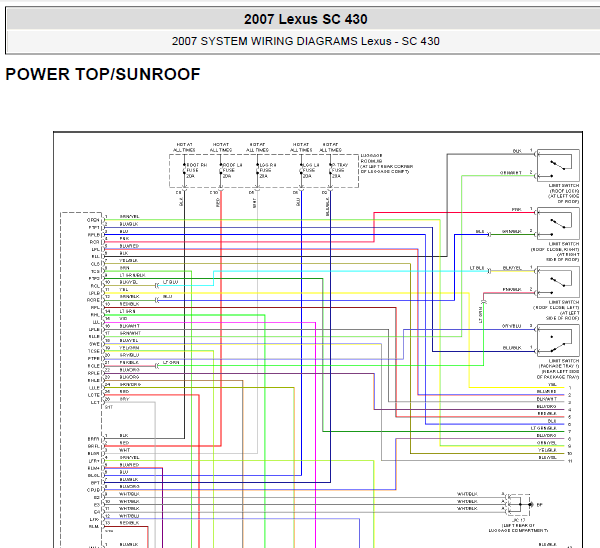
Task: Click the "HOT AT ALL TIMES" label above P. TRAY fuse
Action: tap(331, 147)
